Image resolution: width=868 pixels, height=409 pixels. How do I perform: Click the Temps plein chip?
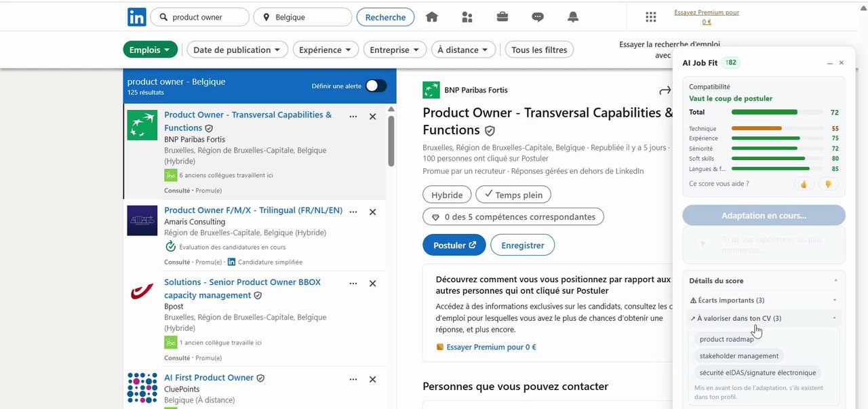[x=513, y=195]
